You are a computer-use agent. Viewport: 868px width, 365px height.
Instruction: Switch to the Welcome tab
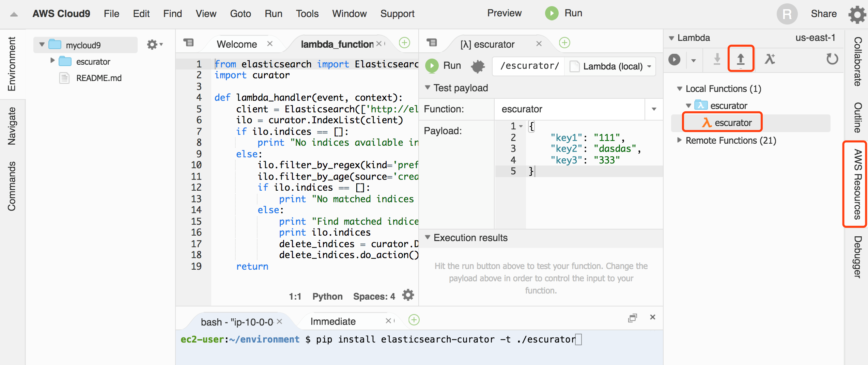tap(237, 44)
